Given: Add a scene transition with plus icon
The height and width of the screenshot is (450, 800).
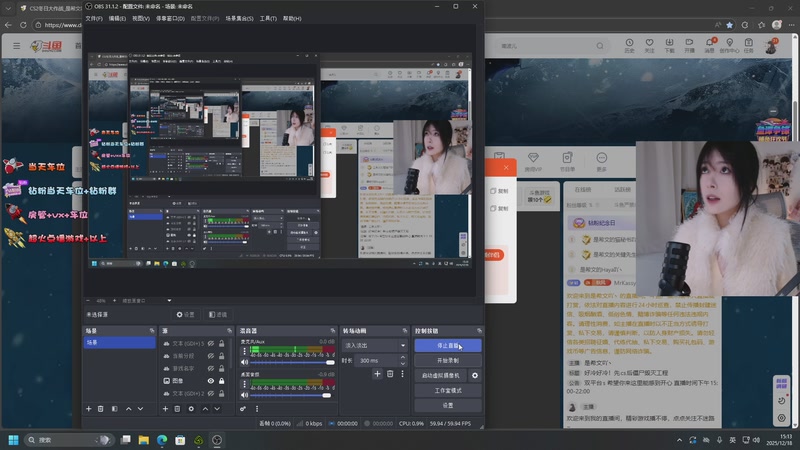Looking at the screenshot, I should (377, 374).
